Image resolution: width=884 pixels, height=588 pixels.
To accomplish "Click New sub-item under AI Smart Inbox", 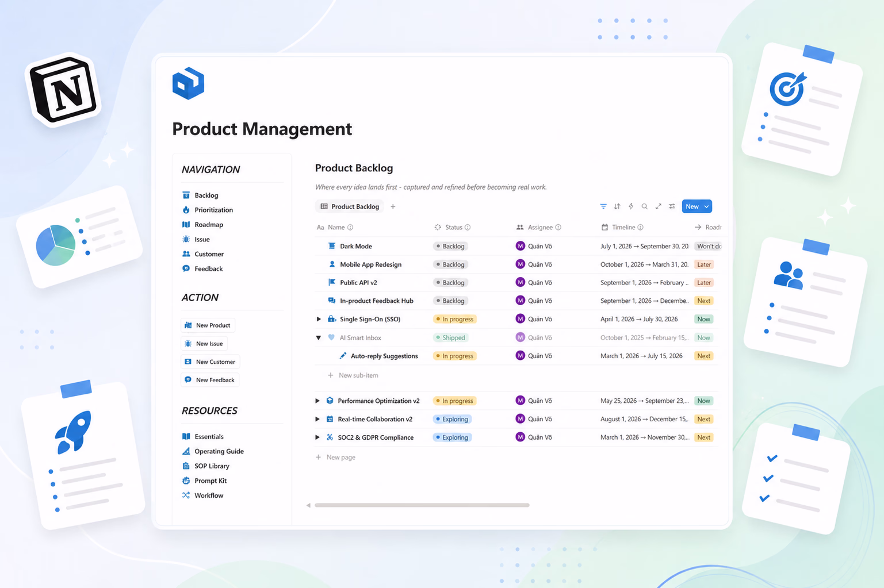I will click(353, 375).
